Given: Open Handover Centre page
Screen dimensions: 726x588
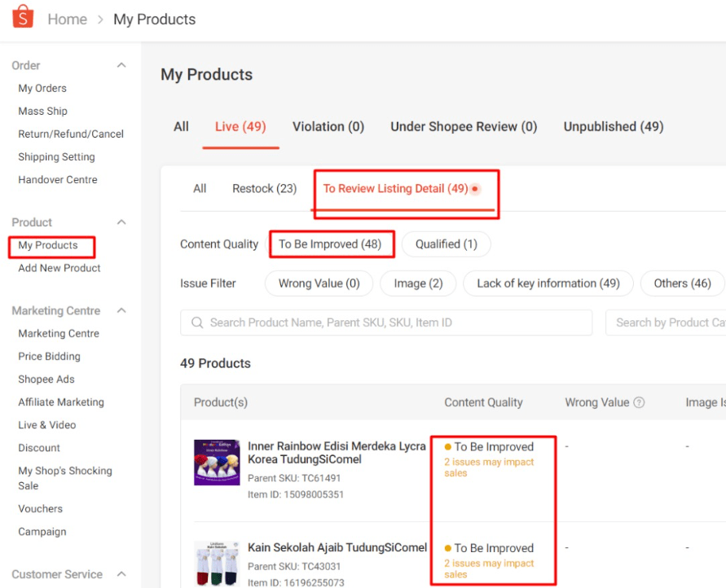Looking at the screenshot, I should pyautogui.click(x=57, y=179).
